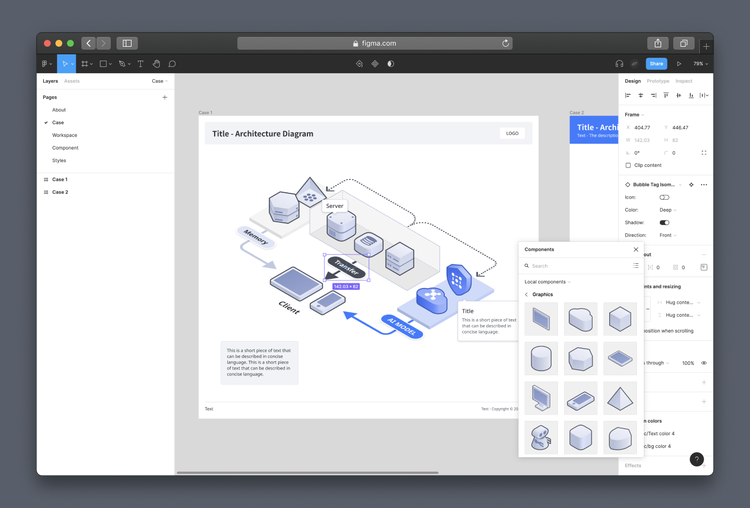Open the Bubble Tag Isom... component dropdown

tap(680, 185)
